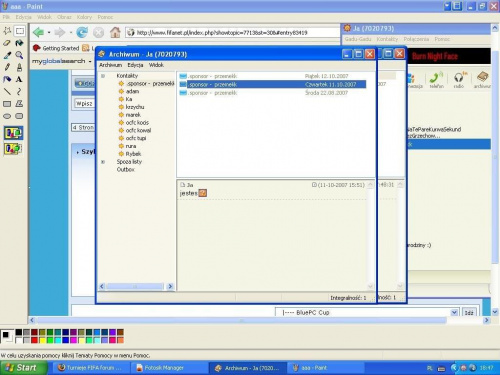
Task: Select the Airbrush spray tool
Action: coord(7,79)
